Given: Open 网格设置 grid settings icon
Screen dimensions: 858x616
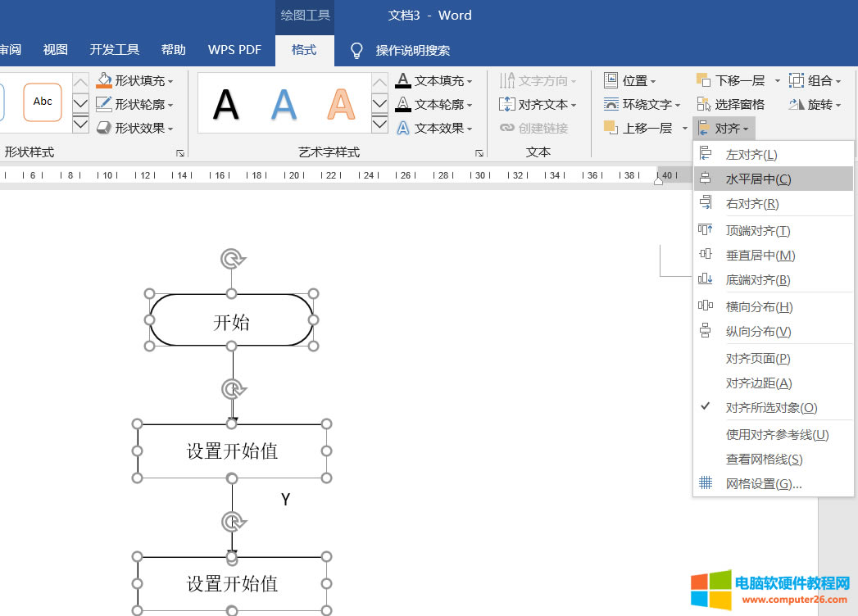Looking at the screenshot, I should [x=706, y=483].
